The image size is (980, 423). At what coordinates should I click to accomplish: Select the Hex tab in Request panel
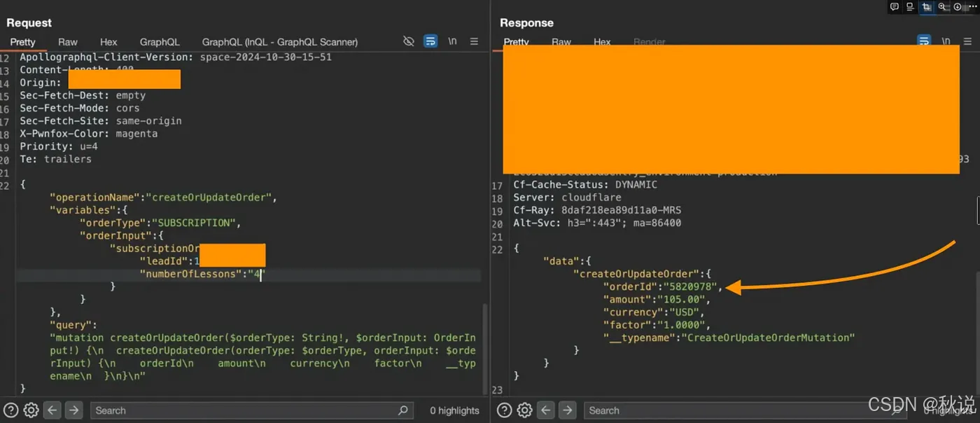pos(108,42)
